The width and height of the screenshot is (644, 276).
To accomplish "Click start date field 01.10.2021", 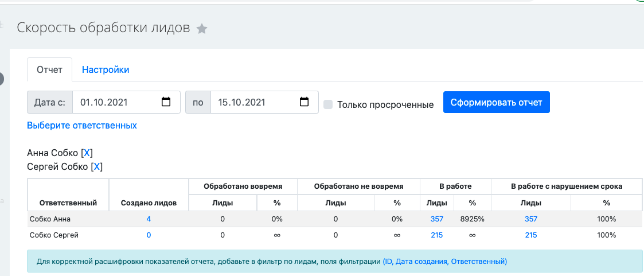I will [x=115, y=103].
